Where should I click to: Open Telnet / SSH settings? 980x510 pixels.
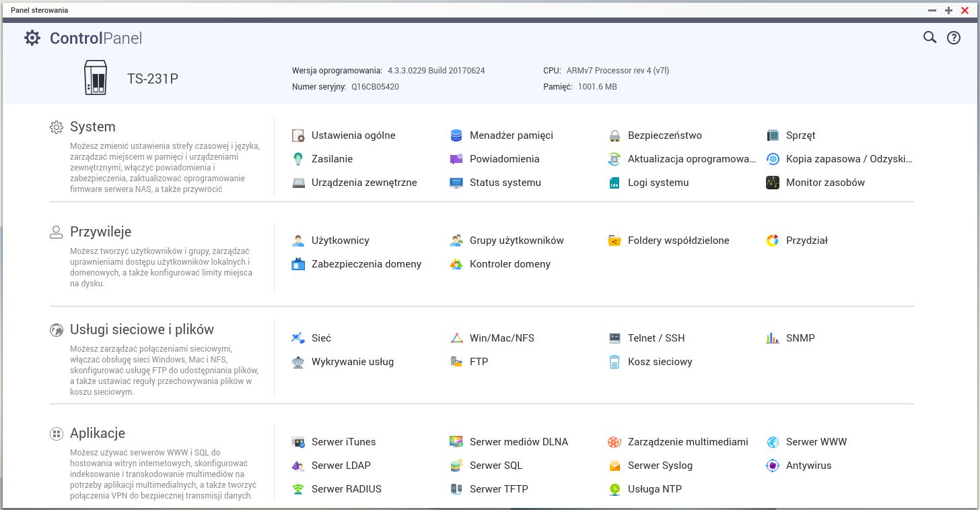(x=656, y=338)
